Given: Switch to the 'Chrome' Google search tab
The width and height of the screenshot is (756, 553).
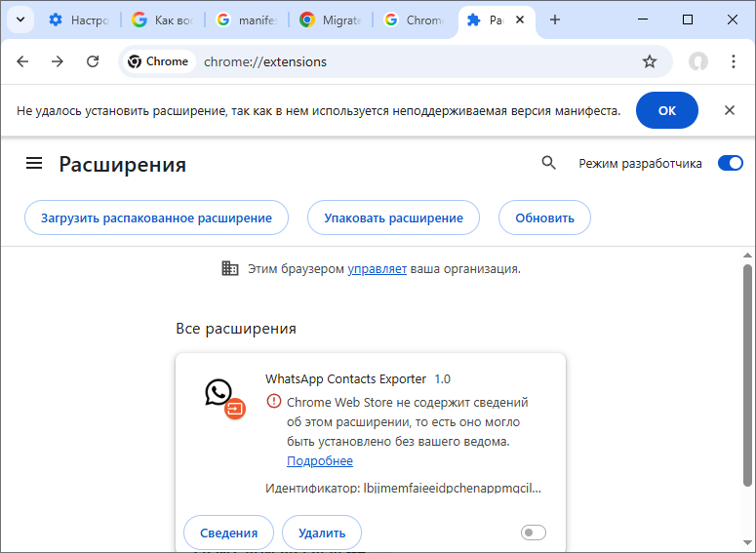Looking at the screenshot, I should click(x=415, y=20).
